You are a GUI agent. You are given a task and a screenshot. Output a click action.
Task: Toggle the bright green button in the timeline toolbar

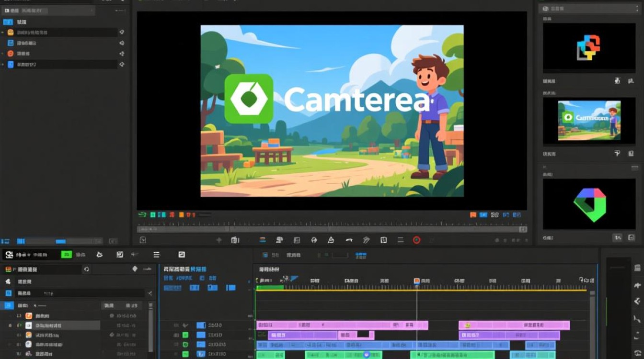click(x=66, y=255)
